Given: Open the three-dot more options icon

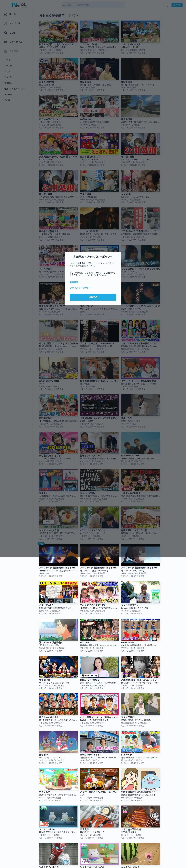Looking at the screenshot, I should 167,5.
